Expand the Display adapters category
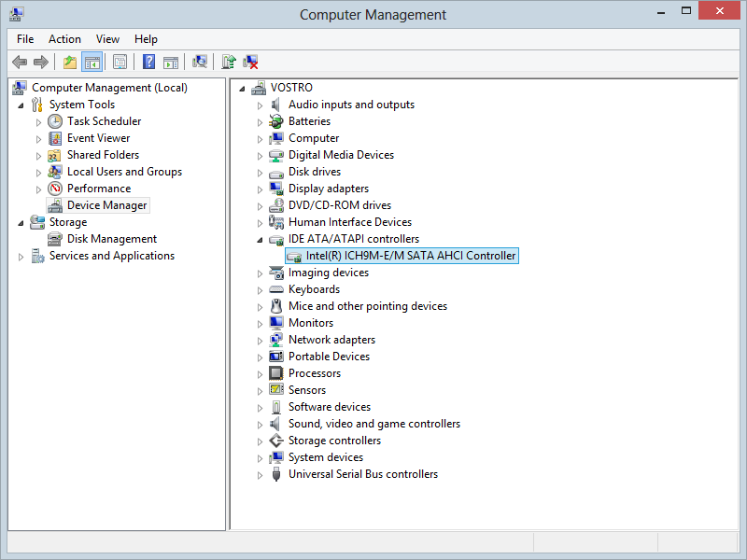Screen dimensions: 747x560 tap(260, 189)
